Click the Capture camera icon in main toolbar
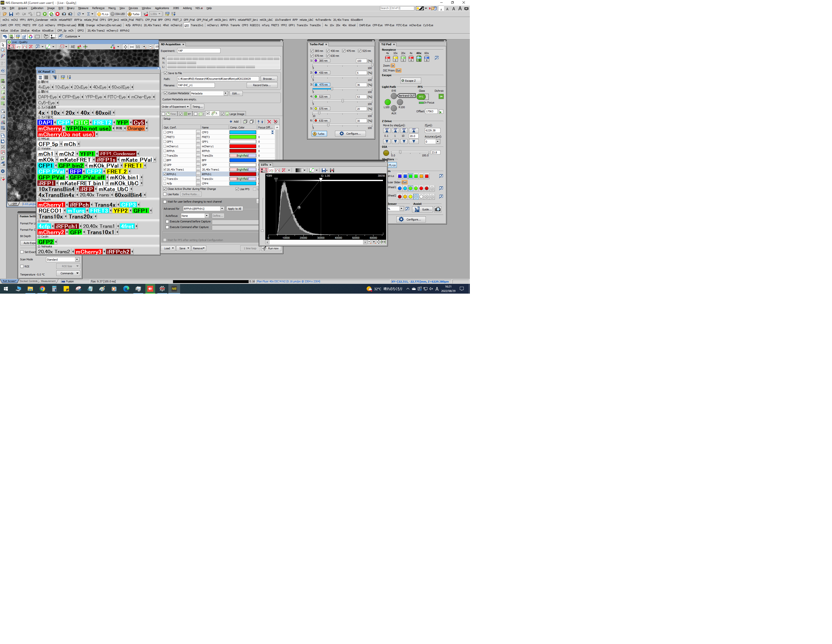This screenshot has height=644, width=832. pyautogui.click(x=64, y=14)
